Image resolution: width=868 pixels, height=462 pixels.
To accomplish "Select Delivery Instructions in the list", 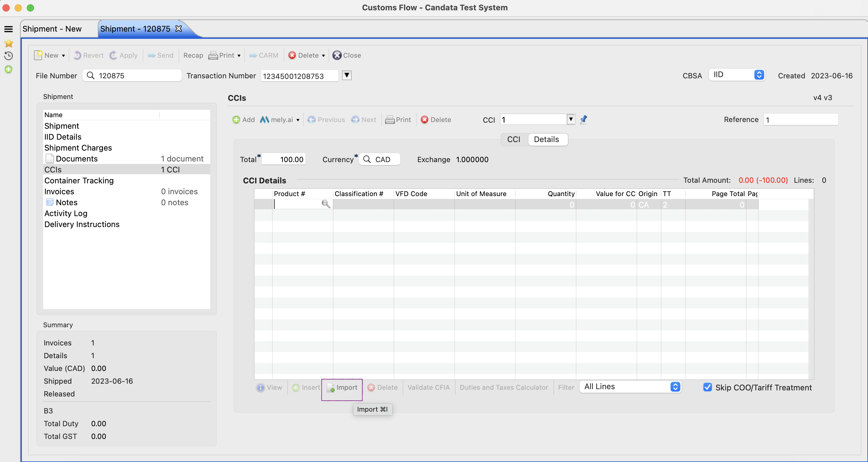I will coord(81,224).
